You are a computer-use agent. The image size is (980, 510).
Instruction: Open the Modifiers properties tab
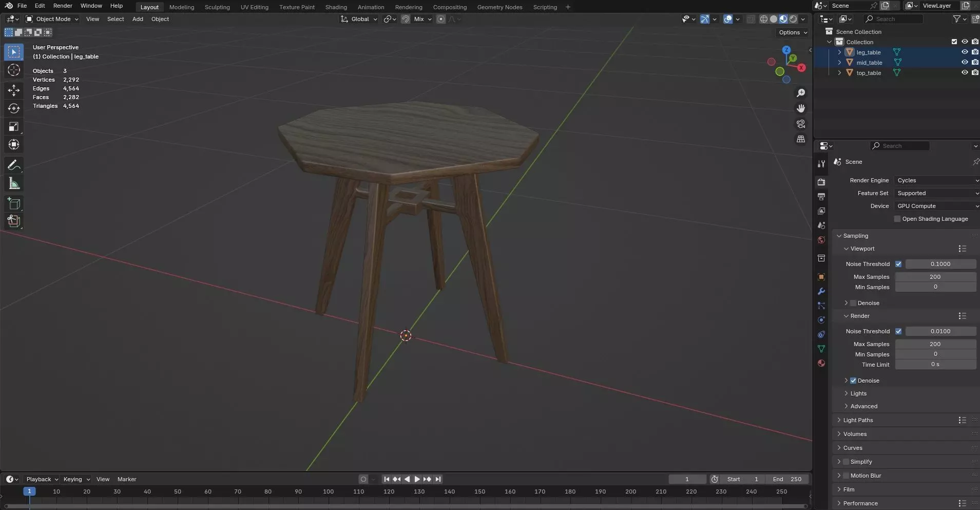pos(821,291)
